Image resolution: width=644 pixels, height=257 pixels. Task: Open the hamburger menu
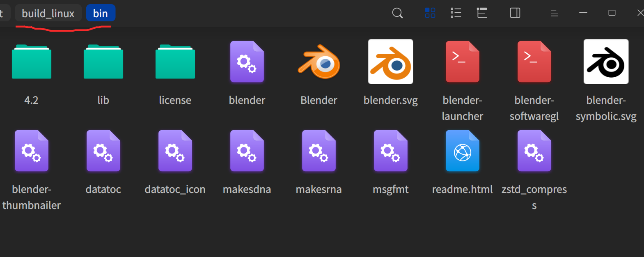point(554,13)
